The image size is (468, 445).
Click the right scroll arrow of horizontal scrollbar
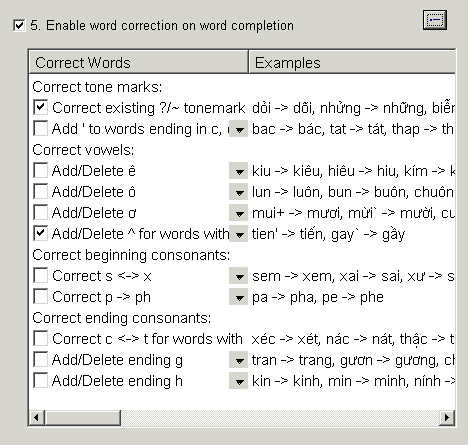[447, 417]
